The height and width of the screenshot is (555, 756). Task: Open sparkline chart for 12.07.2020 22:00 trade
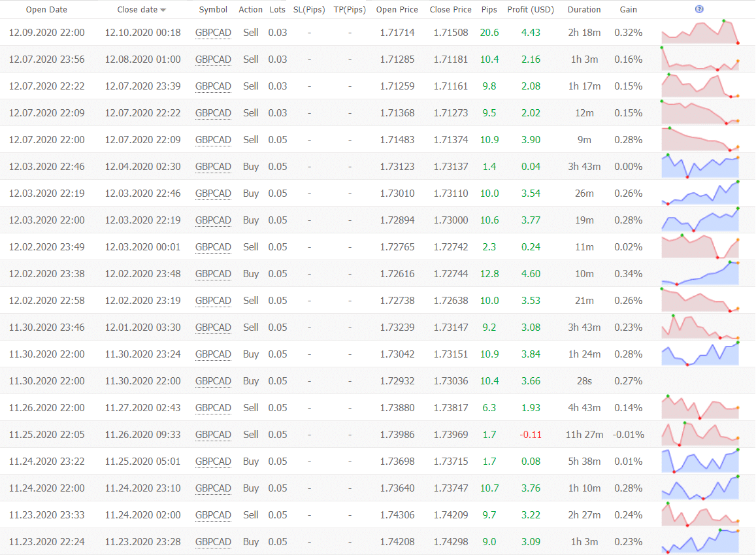point(700,139)
